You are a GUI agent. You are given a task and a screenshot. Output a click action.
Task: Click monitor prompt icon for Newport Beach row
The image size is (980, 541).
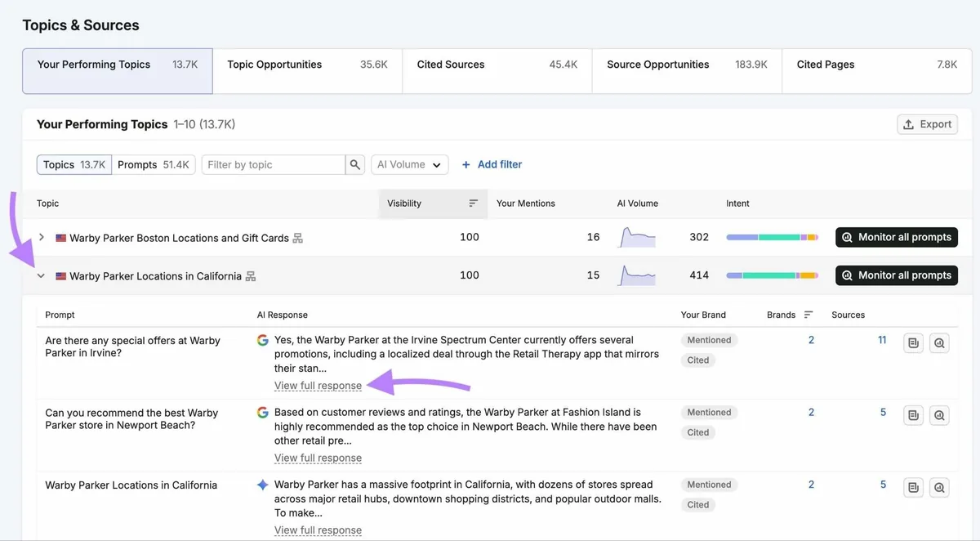(940, 416)
